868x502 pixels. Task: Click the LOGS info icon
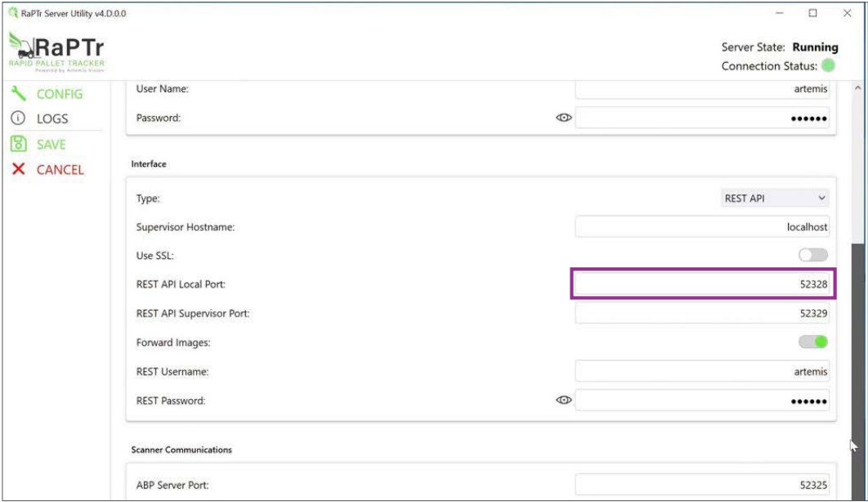18,119
